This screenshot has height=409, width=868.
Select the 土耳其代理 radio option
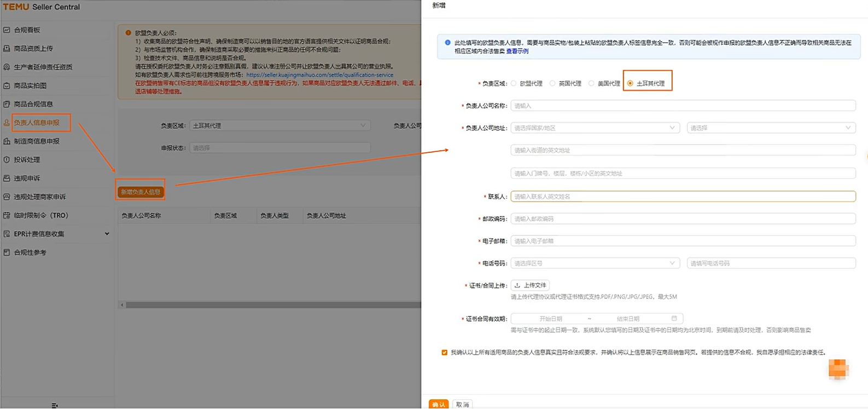click(630, 83)
